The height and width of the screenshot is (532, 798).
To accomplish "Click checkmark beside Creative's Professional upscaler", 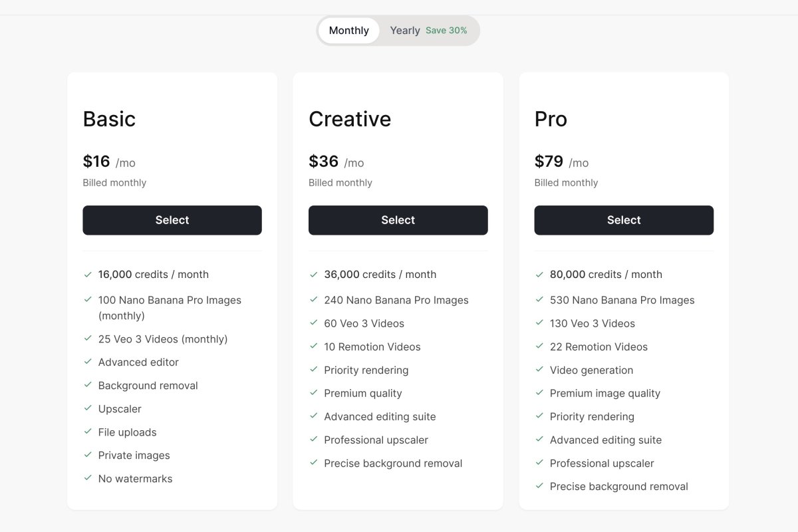I will (x=314, y=440).
